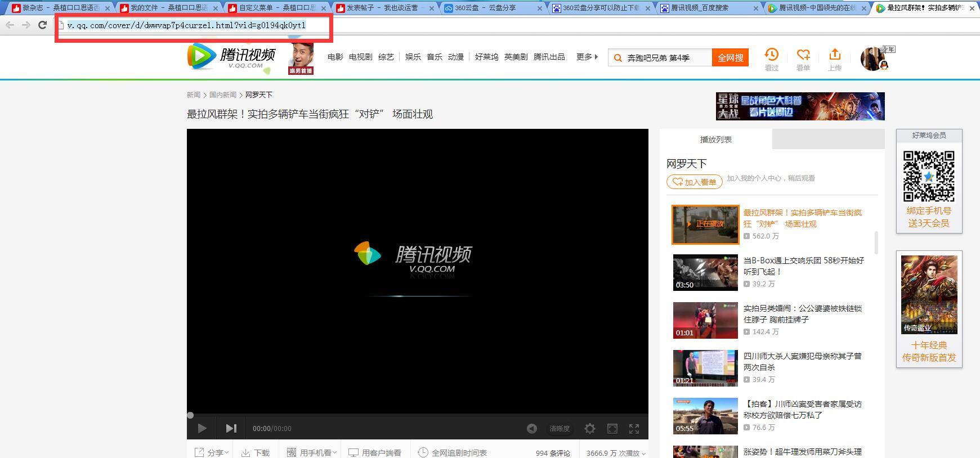This screenshot has width=980, height=458.
Task: Open the user avatar profile
Action: click(873, 58)
